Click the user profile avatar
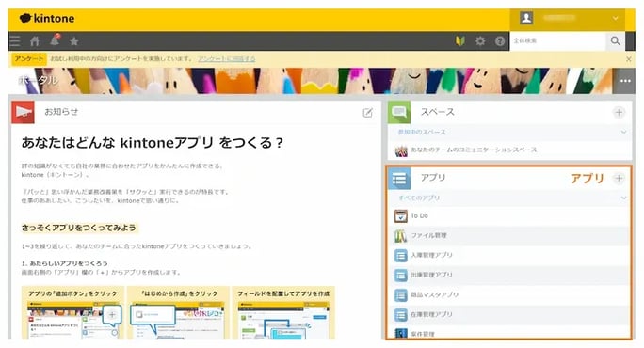This screenshot has height=348, width=644. pos(526,18)
